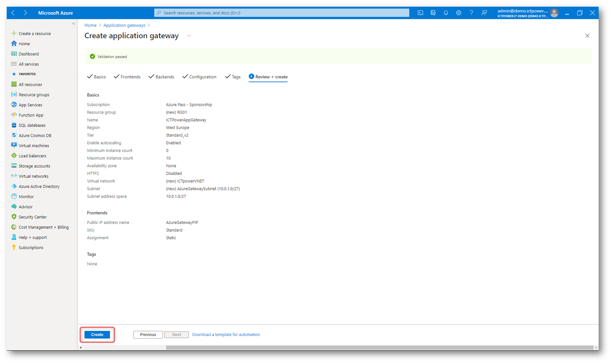This screenshot has height=364, width=612.
Task: Click the scrollbar right arrow
Action: pyautogui.click(x=596, y=347)
